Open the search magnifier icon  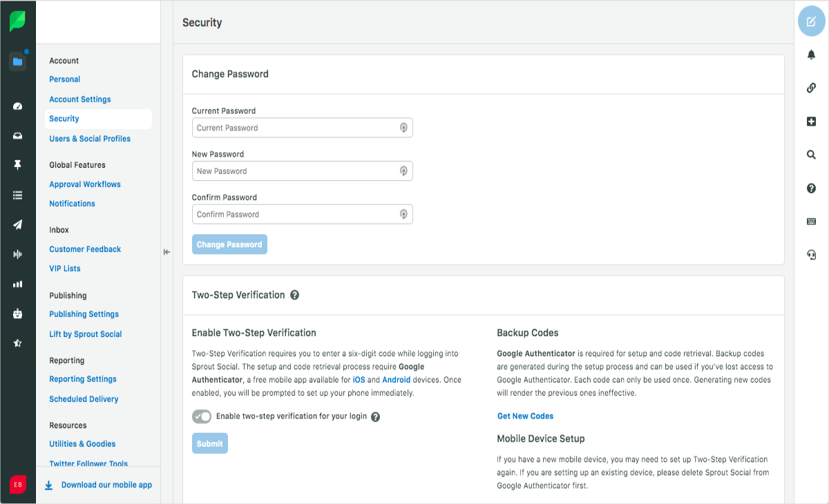click(x=812, y=155)
